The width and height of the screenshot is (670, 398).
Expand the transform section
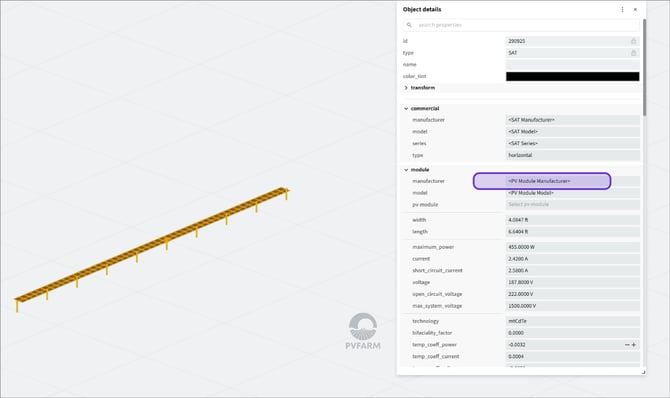pyautogui.click(x=406, y=88)
